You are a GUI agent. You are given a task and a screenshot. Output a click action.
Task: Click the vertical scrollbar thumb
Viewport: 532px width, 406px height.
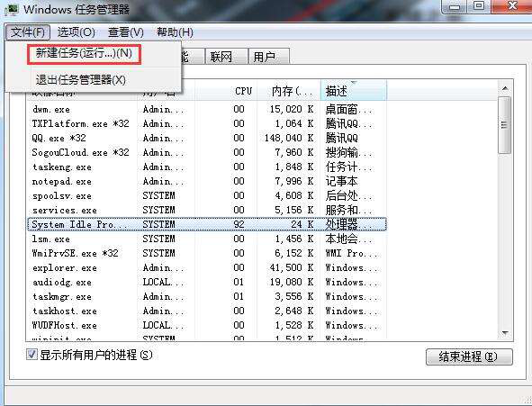505,125
